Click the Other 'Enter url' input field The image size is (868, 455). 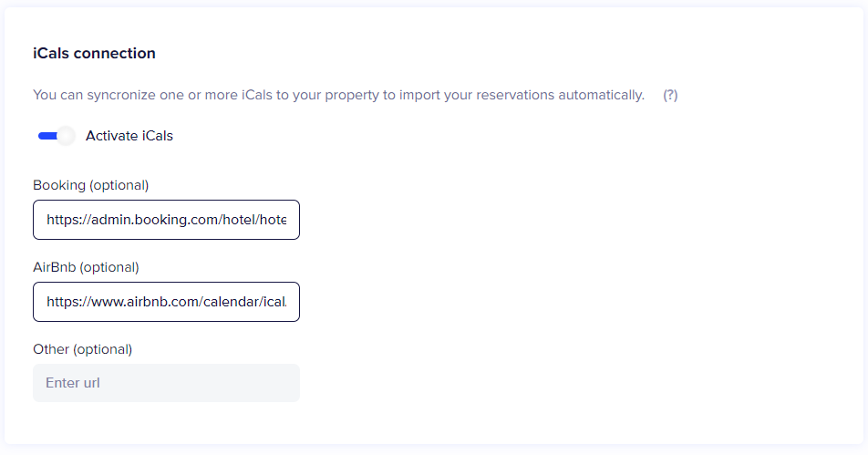[x=166, y=383]
